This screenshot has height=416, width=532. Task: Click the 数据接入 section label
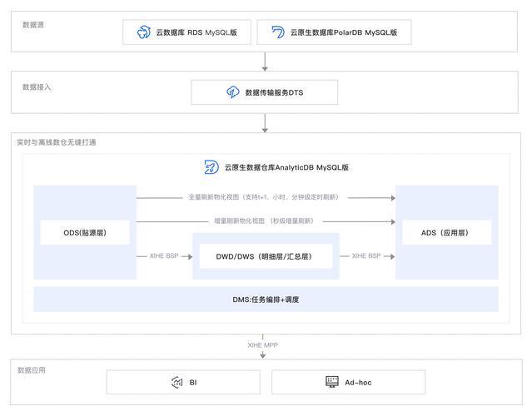coord(37,87)
